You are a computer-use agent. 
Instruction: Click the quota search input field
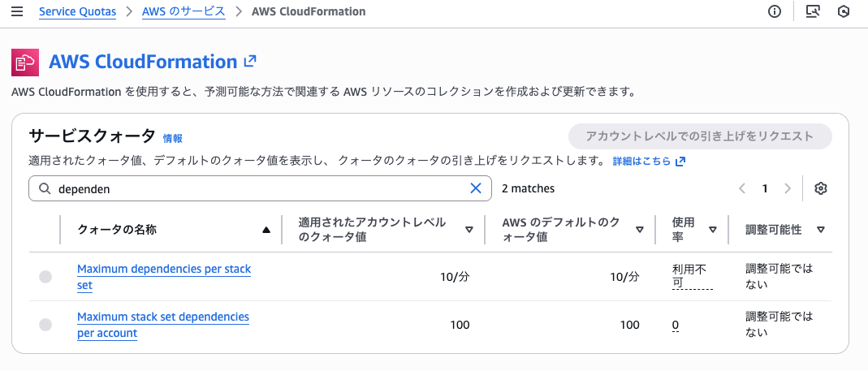(260, 188)
